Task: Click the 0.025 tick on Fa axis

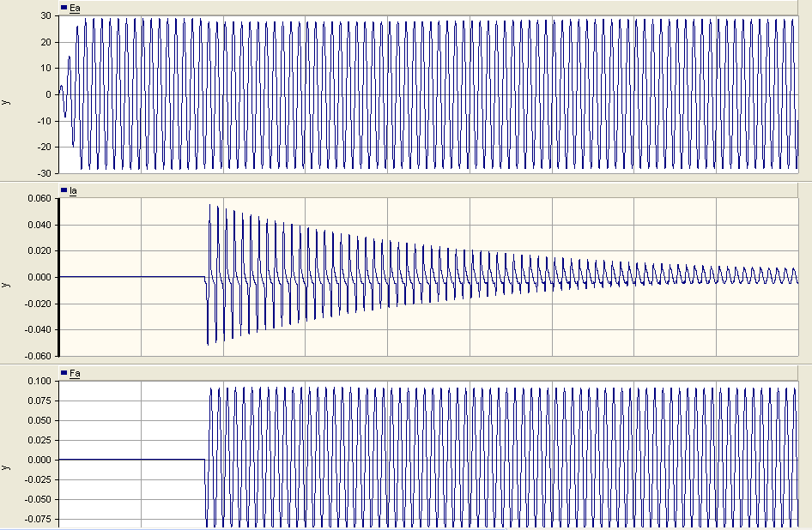Action: point(39,440)
